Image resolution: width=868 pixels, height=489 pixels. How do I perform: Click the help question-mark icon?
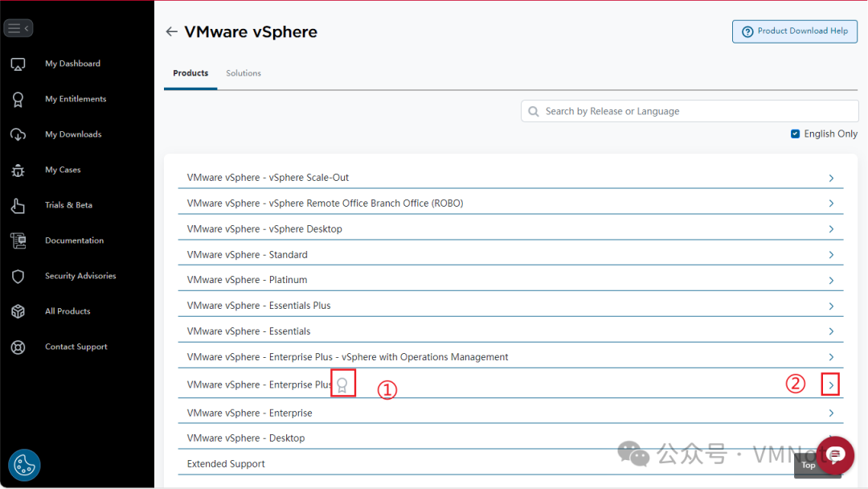pyautogui.click(x=747, y=31)
